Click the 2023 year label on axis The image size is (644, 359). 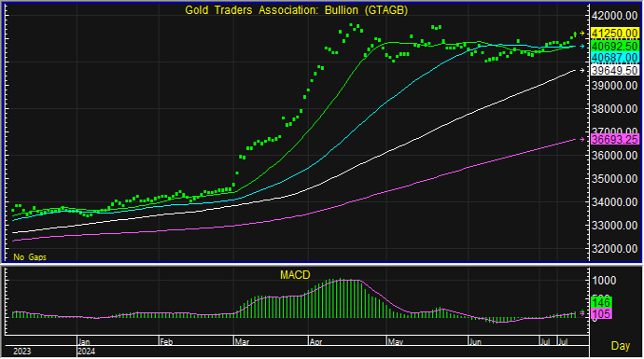21,352
